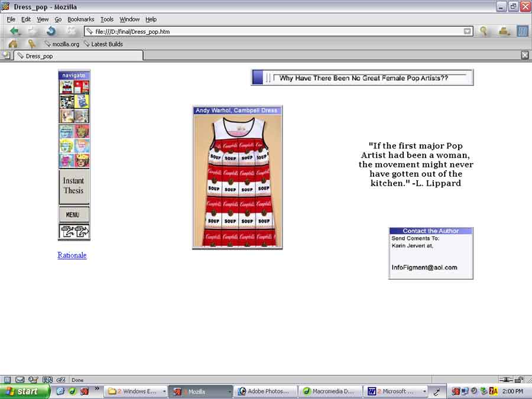Expand the URL bar history dropdown
Image resolution: width=532 pixels, height=399 pixels.
point(468,31)
